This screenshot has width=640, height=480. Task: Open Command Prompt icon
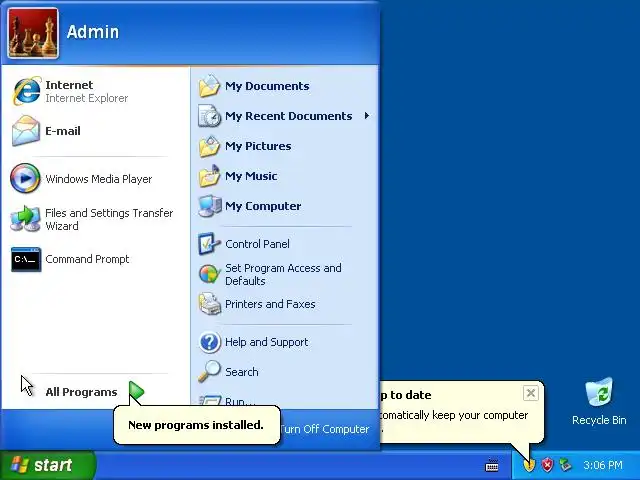point(26,259)
